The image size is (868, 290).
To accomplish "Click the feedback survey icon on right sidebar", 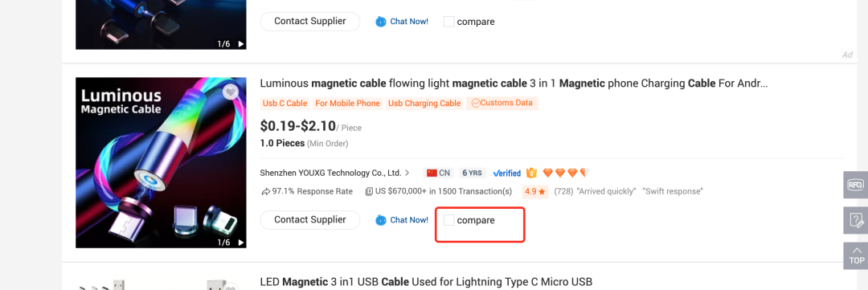I will tap(855, 220).
